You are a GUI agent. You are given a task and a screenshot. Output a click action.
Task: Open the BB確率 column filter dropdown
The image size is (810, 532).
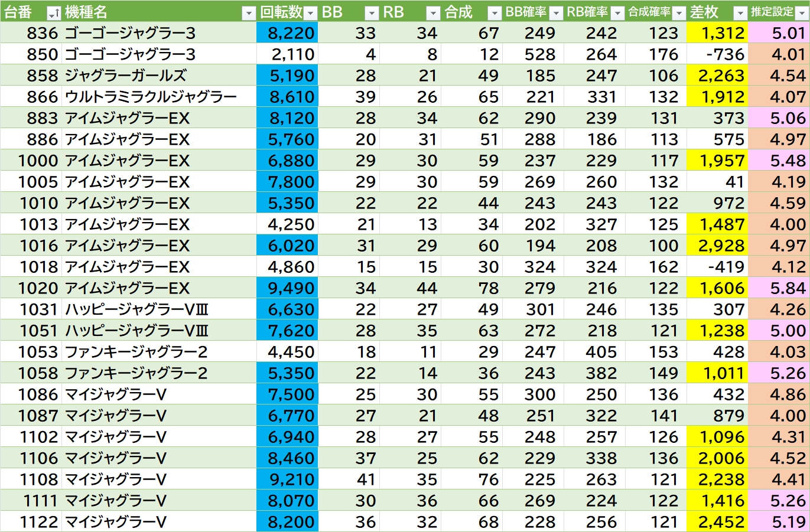click(x=556, y=13)
